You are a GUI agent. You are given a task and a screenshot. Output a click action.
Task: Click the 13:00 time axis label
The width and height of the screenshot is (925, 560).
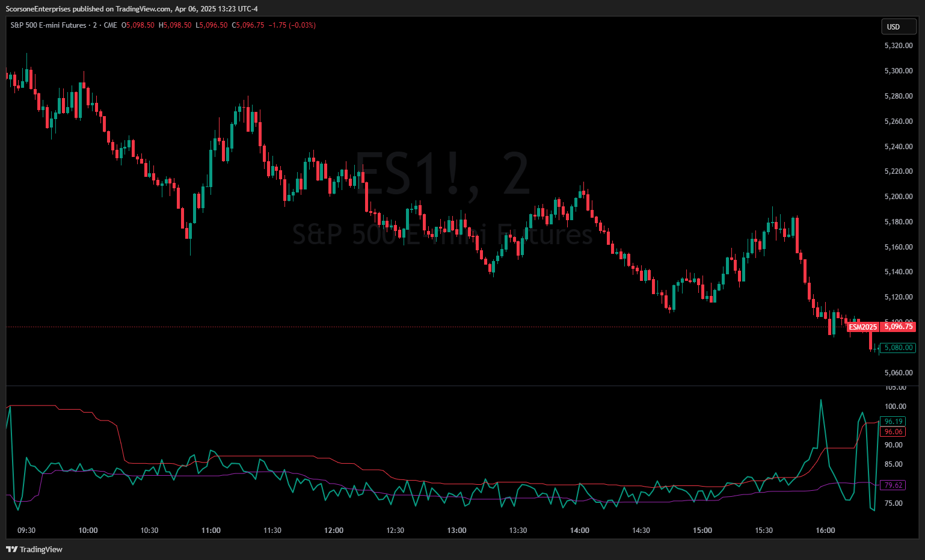456,531
